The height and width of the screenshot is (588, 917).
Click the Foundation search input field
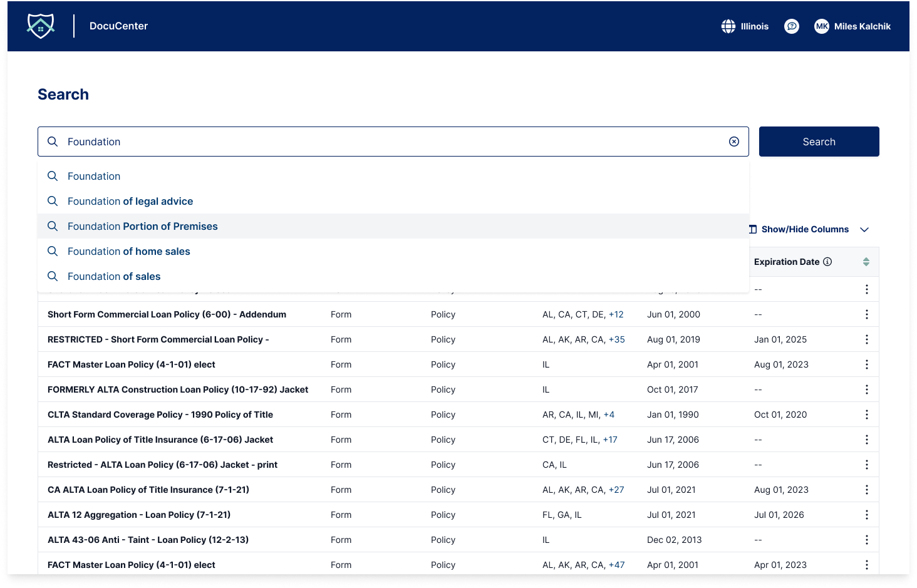pos(393,142)
